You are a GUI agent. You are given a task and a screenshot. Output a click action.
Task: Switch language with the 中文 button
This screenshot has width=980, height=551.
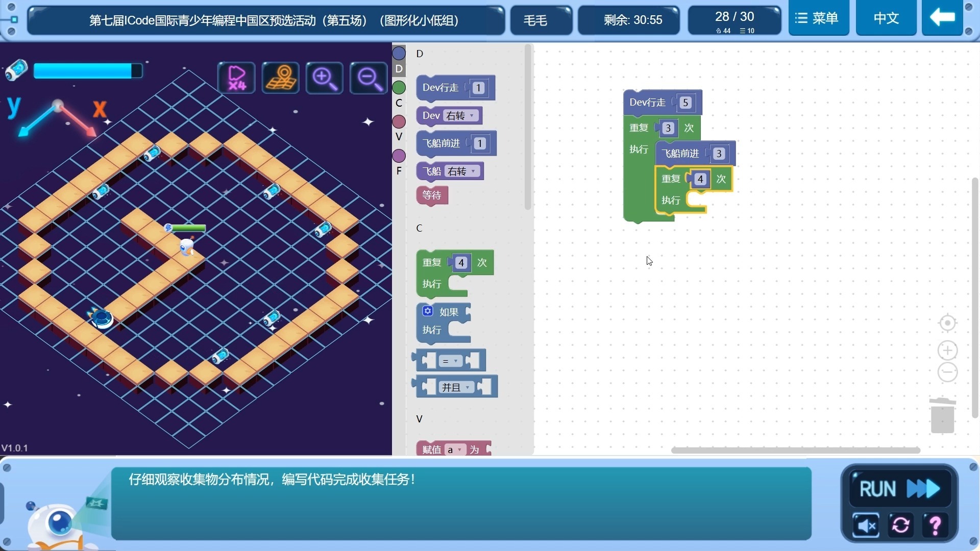point(886,18)
